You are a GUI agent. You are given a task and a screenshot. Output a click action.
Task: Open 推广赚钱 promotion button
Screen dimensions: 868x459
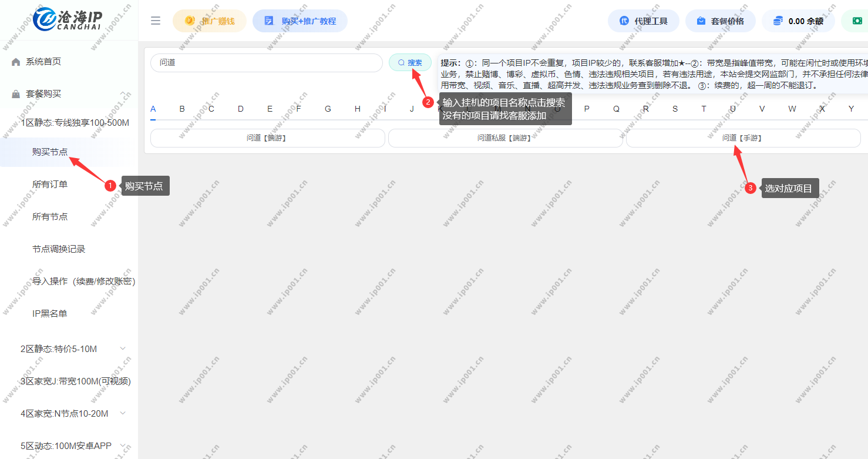click(210, 21)
